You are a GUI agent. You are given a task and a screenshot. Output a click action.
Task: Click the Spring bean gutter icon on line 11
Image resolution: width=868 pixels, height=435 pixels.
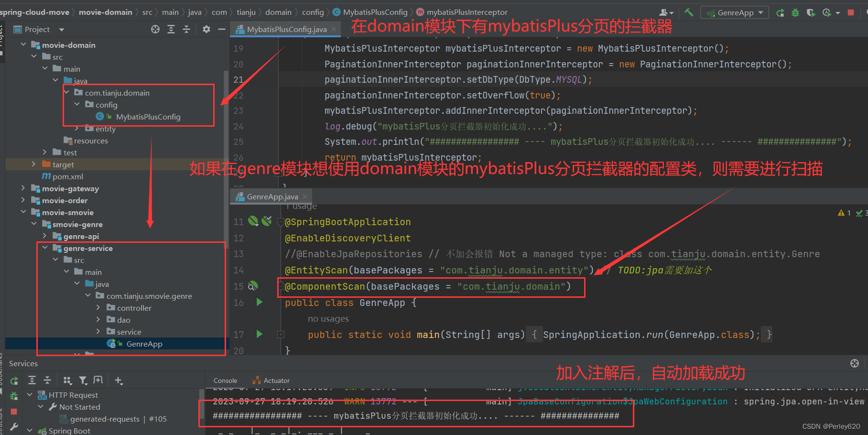tap(253, 220)
